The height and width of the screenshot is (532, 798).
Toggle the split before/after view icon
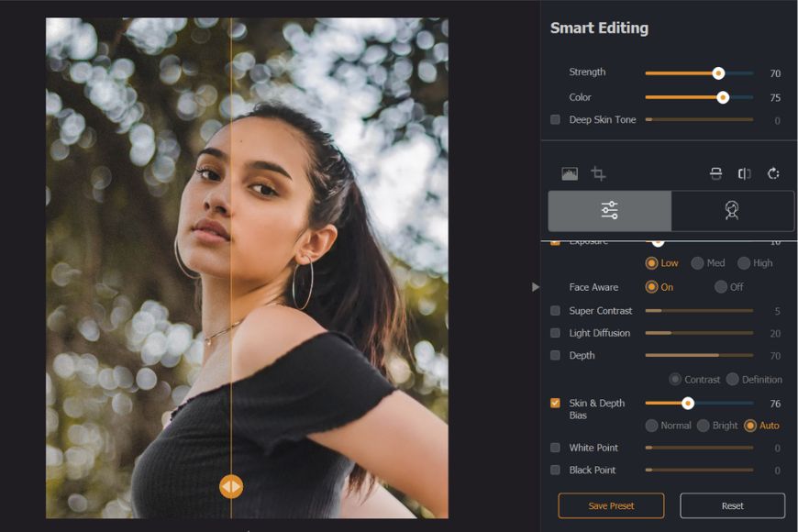pyautogui.click(x=745, y=174)
